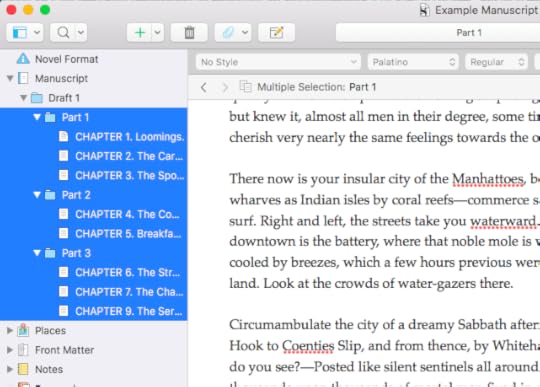This screenshot has height=387, width=540.
Task: Expand the Notes folder
Action: point(10,369)
